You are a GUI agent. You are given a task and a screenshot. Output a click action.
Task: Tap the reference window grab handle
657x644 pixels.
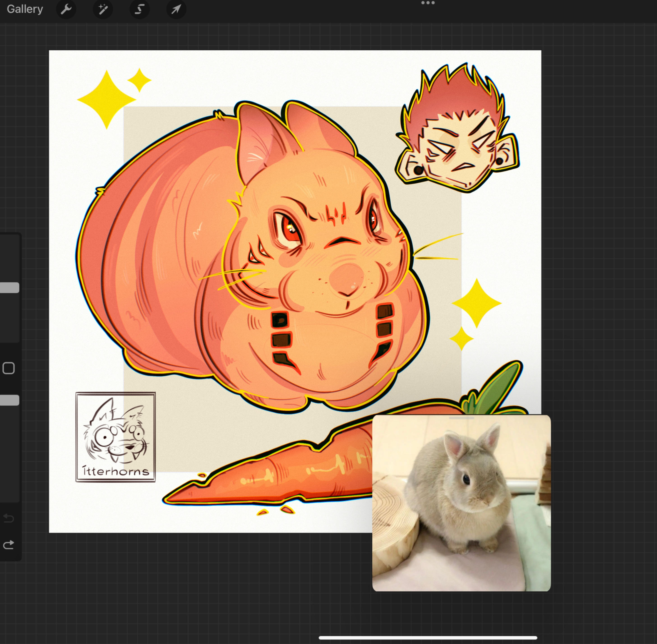pos(461,418)
